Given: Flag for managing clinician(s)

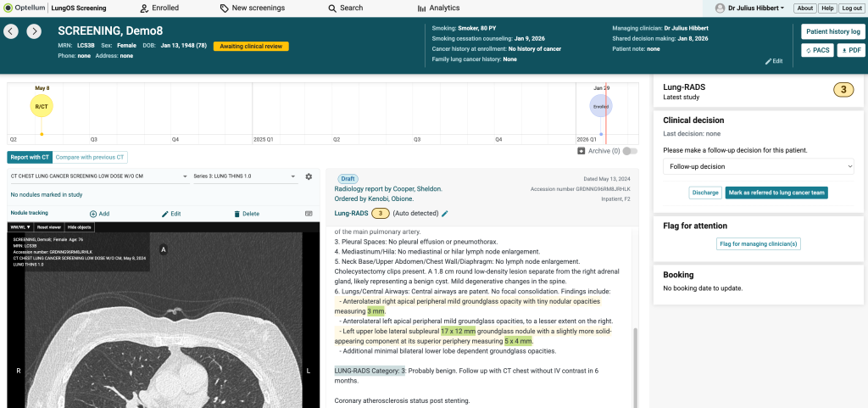Looking at the screenshot, I should [x=759, y=243].
